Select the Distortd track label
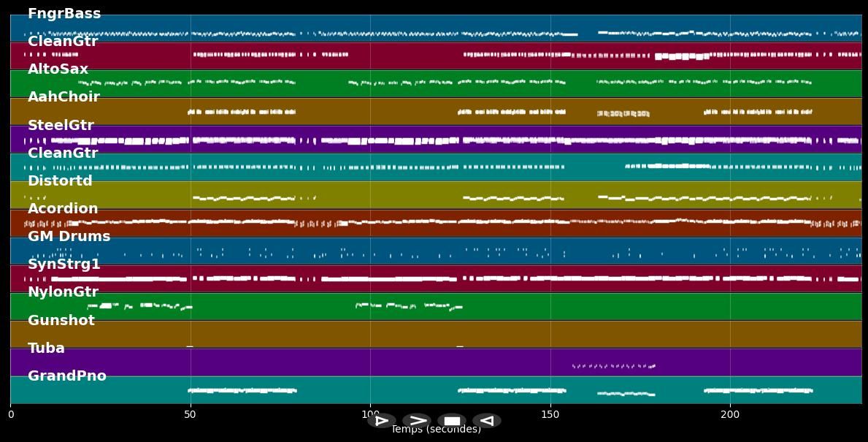The height and width of the screenshot is (442, 868). click(60, 181)
